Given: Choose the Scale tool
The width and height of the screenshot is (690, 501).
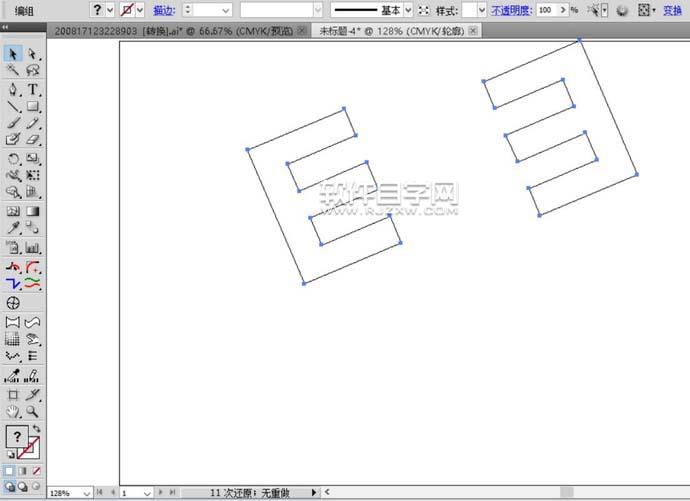Looking at the screenshot, I should [x=32, y=159].
